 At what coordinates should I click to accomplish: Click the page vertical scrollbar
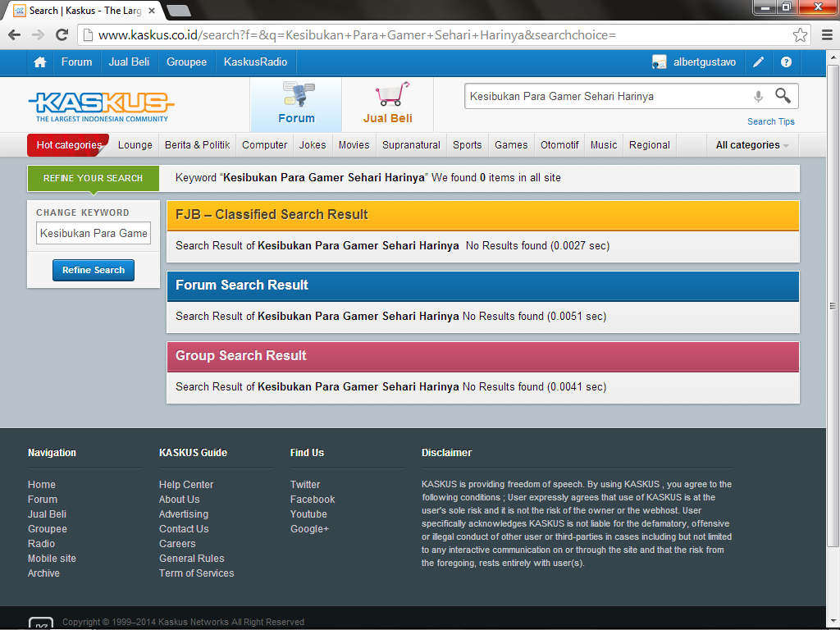(833, 305)
